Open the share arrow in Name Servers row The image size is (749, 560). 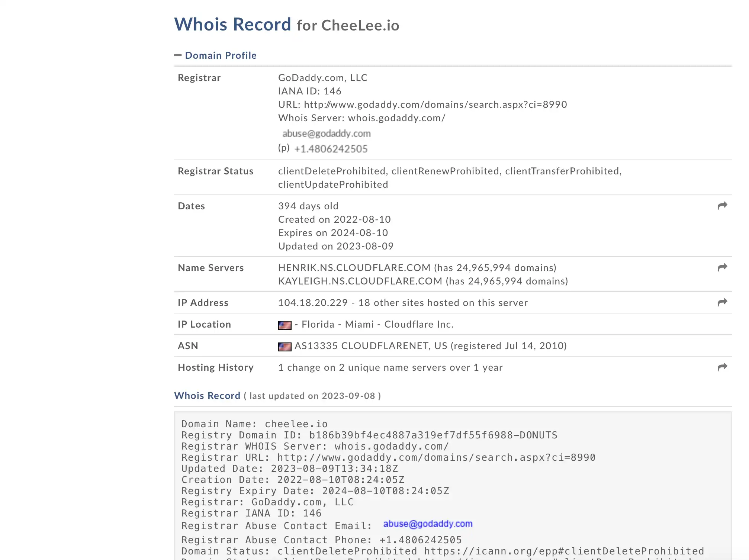tap(722, 267)
